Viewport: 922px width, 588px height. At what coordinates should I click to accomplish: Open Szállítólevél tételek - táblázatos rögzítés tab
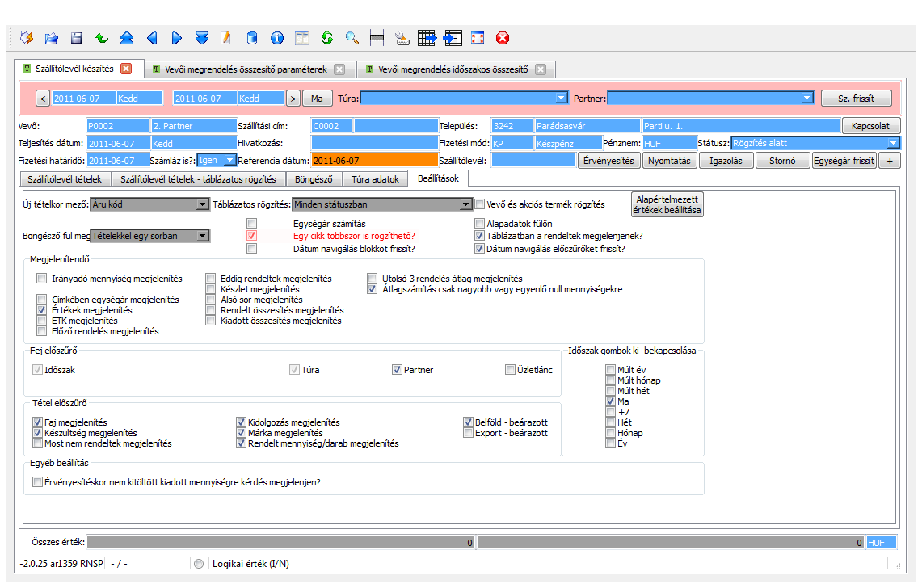click(x=198, y=179)
